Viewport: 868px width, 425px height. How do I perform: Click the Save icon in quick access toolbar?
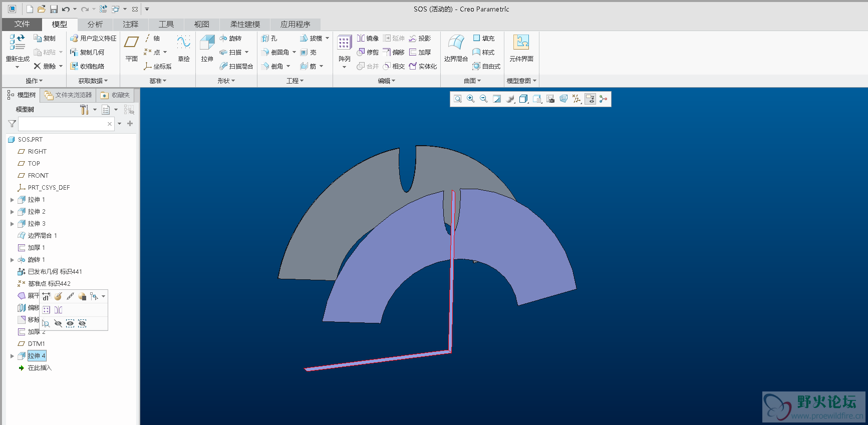tap(54, 9)
